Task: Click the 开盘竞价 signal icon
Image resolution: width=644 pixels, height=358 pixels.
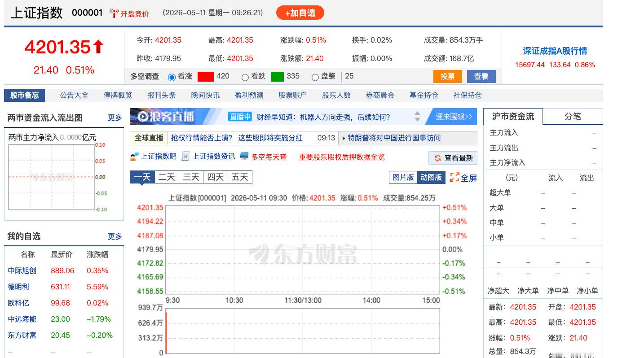Action: click(114, 13)
